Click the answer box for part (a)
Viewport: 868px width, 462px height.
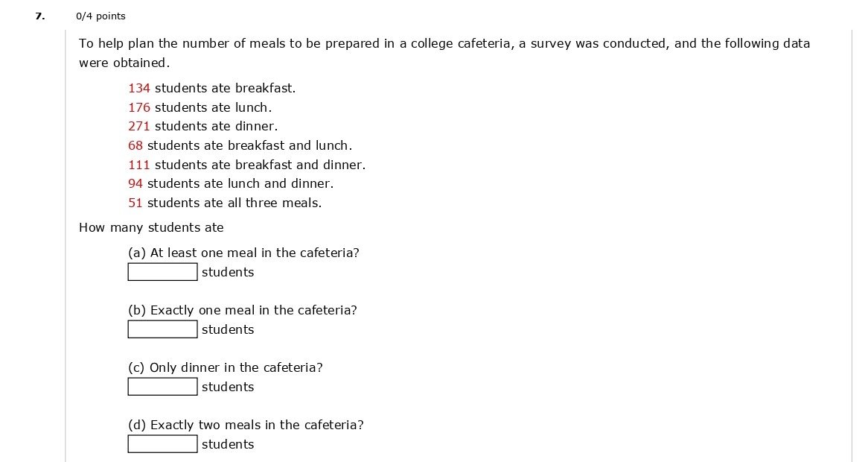coord(162,272)
